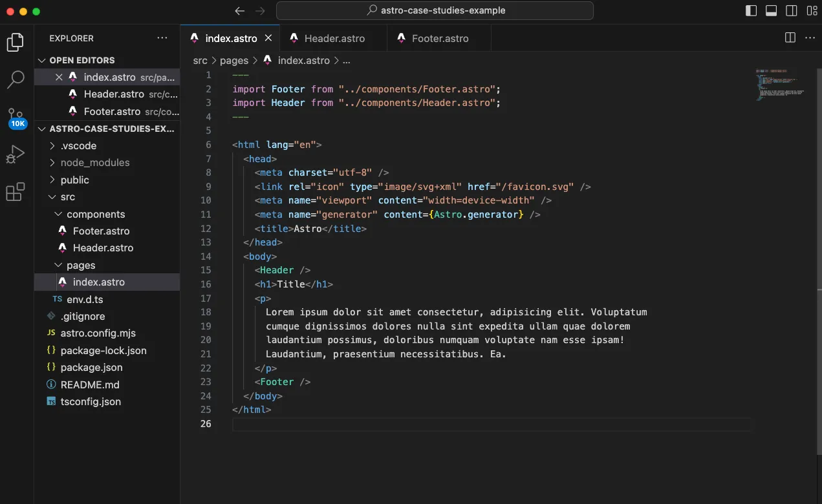This screenshot has height=504, width=822.
Task: Close index.astro in Open Editors list
Action: point(59,77)
